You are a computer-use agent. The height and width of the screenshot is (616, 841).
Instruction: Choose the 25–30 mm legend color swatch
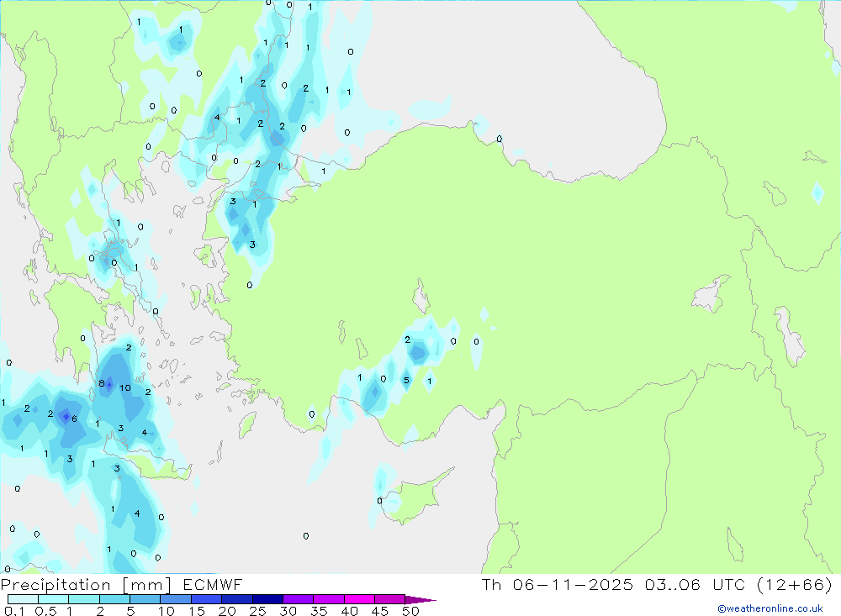tap(267, 599)
